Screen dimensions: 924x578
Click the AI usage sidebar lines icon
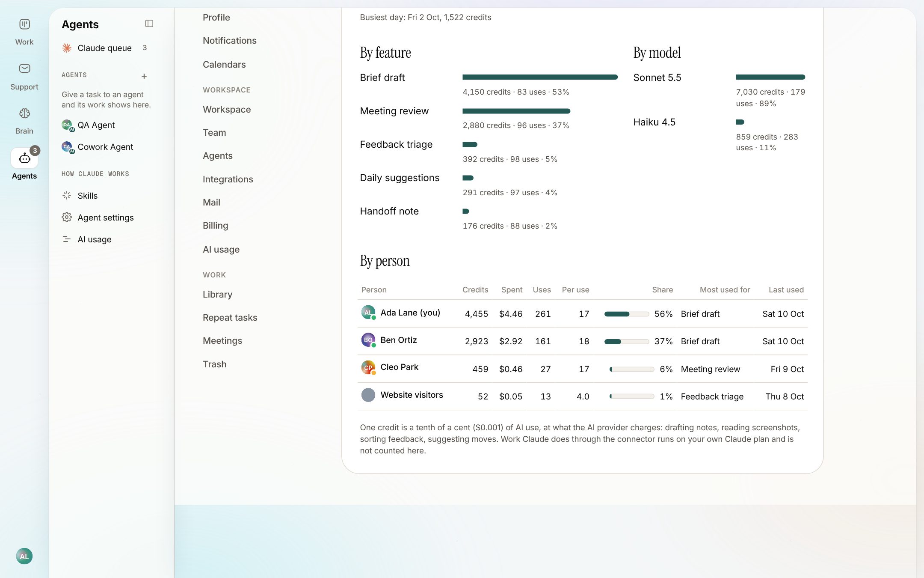(x=67, y=239)
